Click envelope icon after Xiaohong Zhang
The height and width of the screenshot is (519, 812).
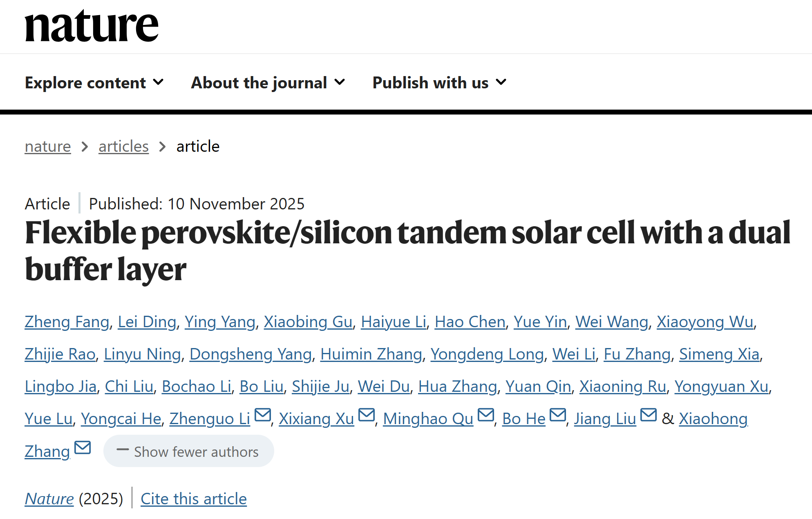tap(83, 448)
